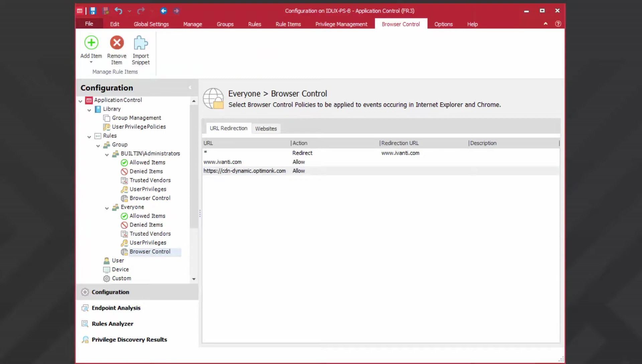Collapse the BUILTIN\Administrators node
The height and width of the screenshot is (364, 642).
point(107,155)
